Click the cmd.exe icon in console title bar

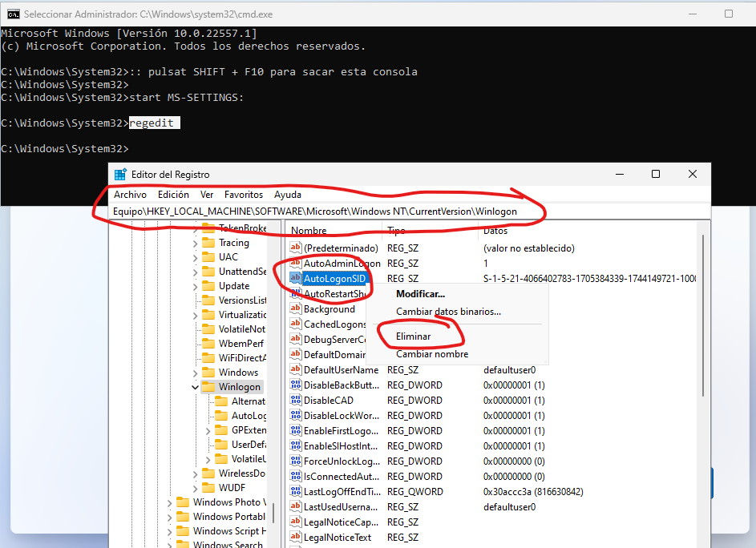point(14,14)
